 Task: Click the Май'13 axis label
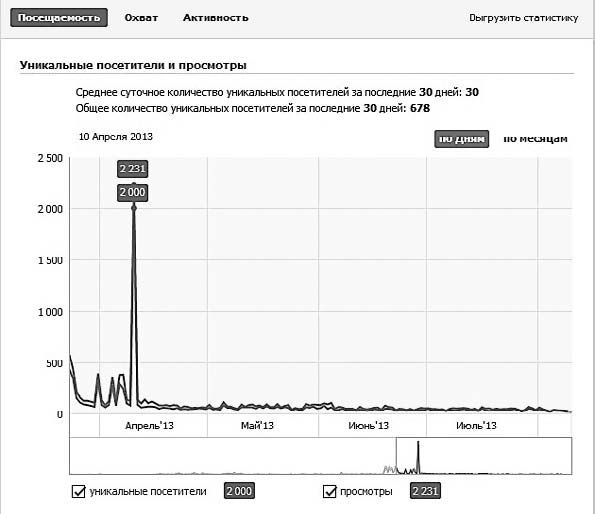(257, 426)
